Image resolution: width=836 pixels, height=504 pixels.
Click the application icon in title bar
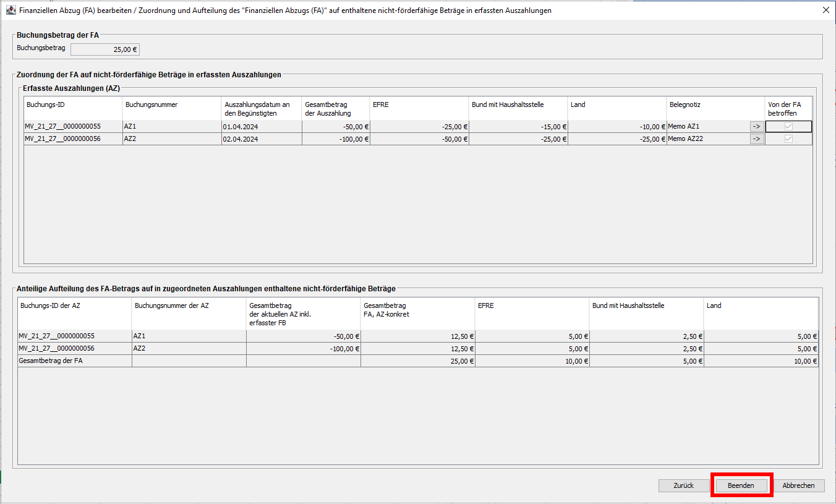coord(11,11)
